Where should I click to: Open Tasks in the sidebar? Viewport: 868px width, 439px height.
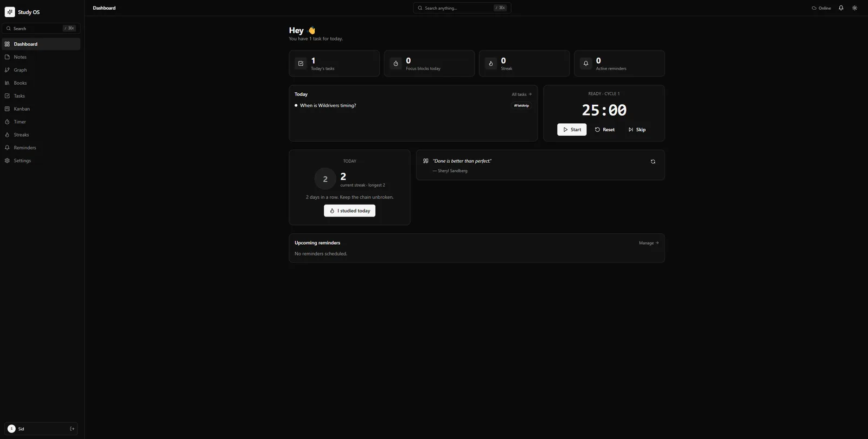tap(41, 96)
